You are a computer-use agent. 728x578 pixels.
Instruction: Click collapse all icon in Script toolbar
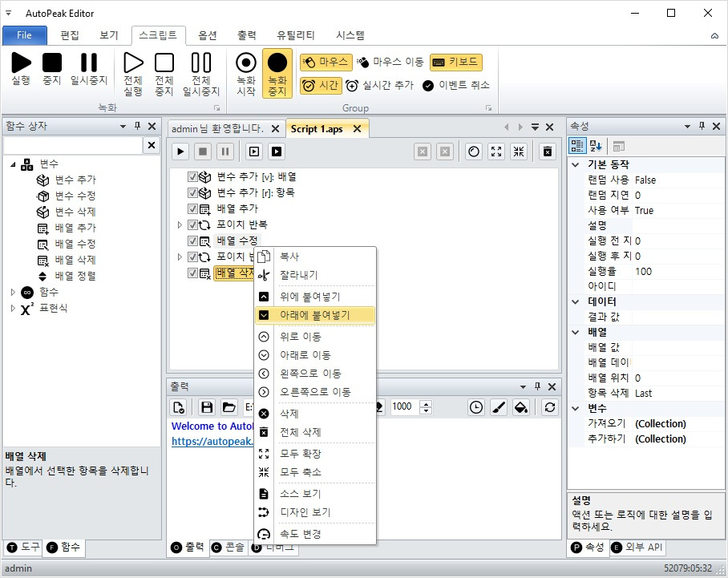point(519,152)
